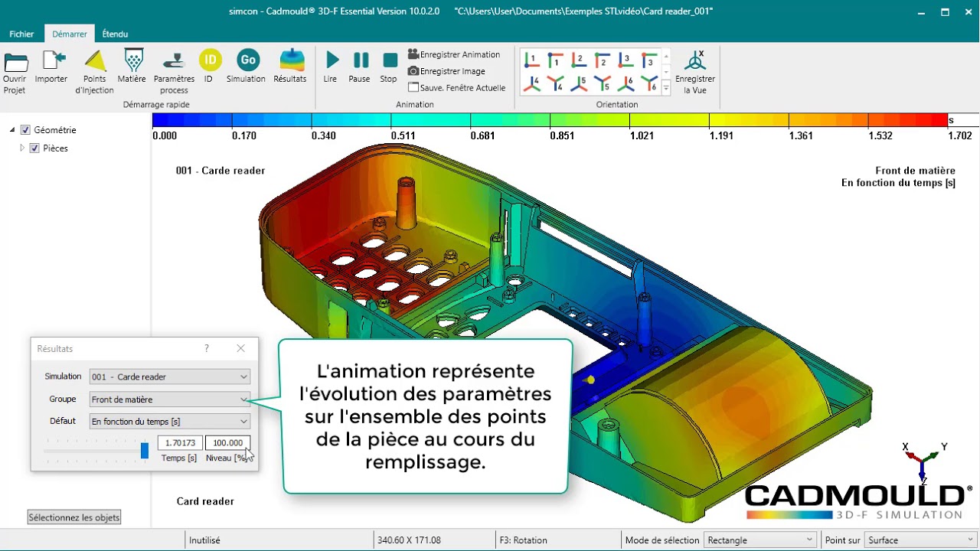The height and width of the screenshot is (551, 980).
Task: Select orientation 2 with green dot at bottom
Action: click(579, 60)
